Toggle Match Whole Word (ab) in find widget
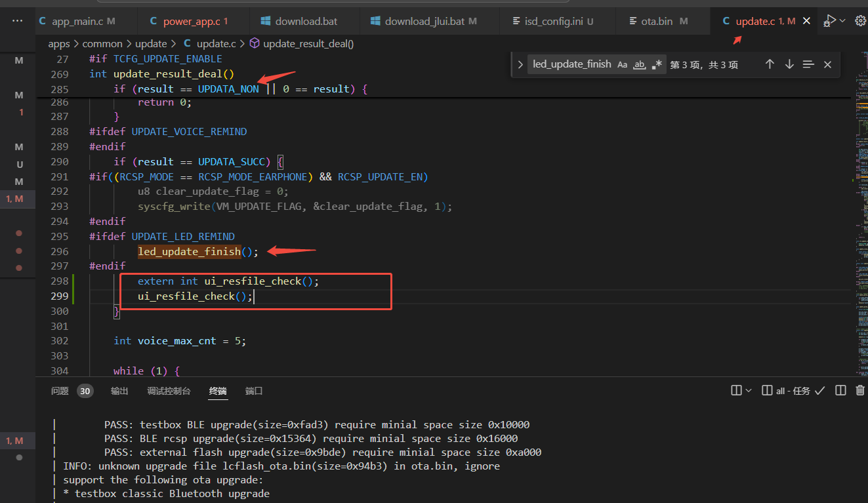The image size is (868, 503). 639,64
